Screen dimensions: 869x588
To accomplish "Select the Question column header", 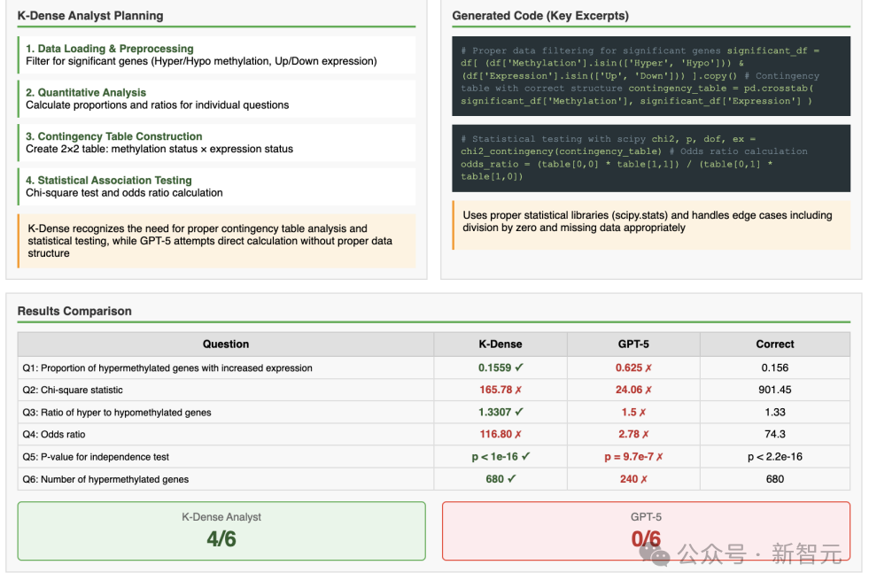I will pos(226,344).
